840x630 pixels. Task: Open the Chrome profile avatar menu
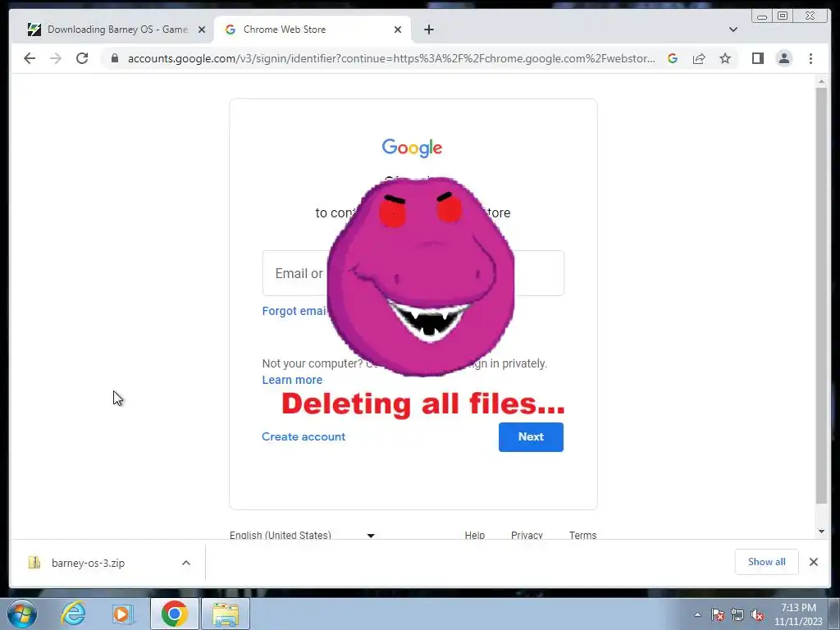[x=783, y=58]
